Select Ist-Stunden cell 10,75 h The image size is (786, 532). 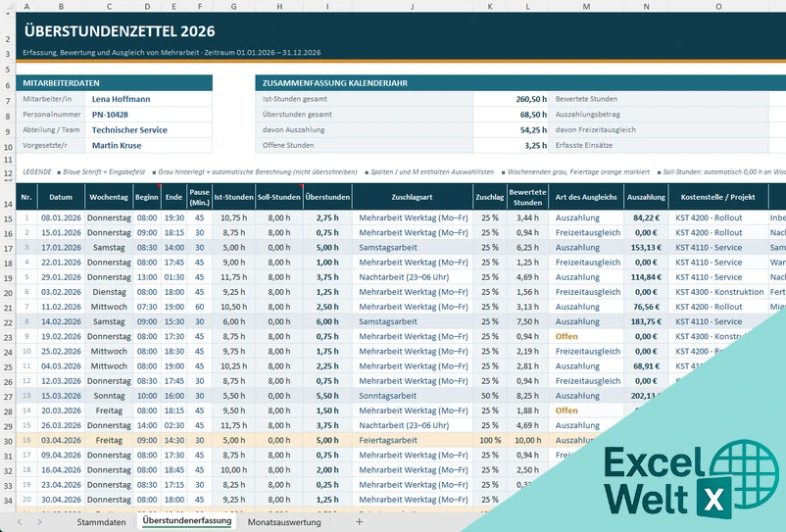[x=233, y=218]
